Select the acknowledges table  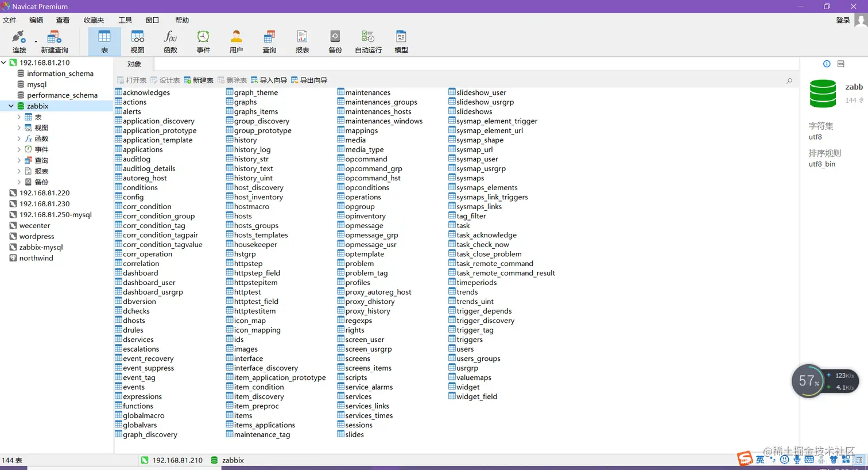coord(142,93)
